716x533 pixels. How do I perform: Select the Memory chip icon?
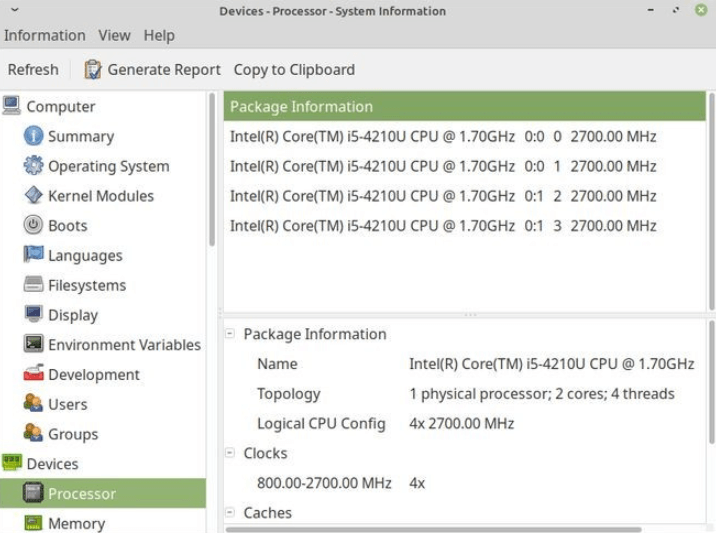(33, 523)
